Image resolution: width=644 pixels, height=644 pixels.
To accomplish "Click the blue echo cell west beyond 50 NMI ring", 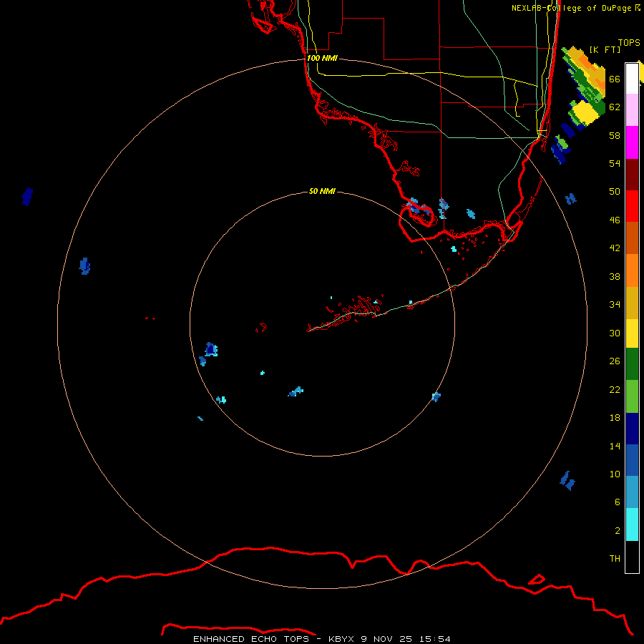I will [x=84, y=266].
